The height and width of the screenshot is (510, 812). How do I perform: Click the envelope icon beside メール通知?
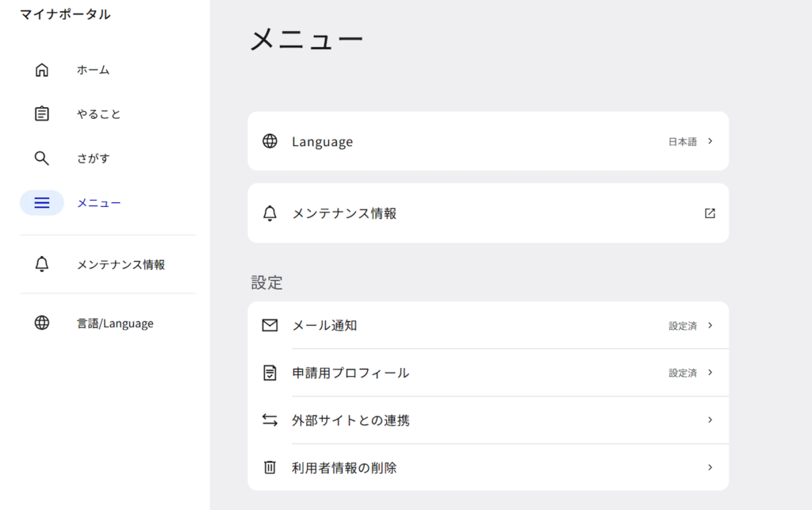(x=270, y=325)
